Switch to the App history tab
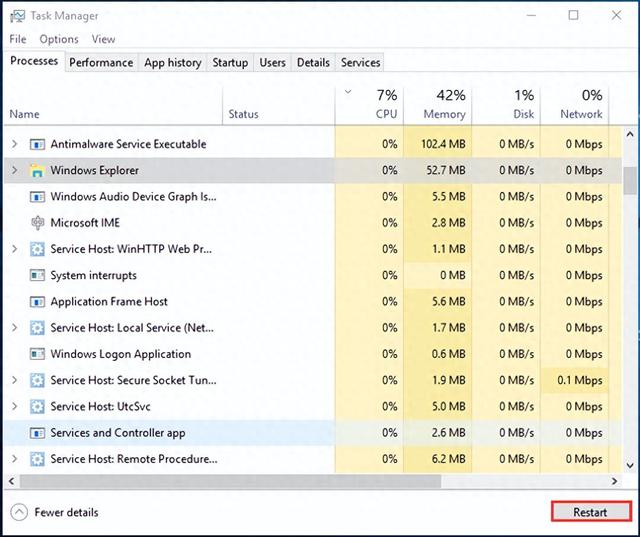640x537 pixels. [x=173, y=62]
